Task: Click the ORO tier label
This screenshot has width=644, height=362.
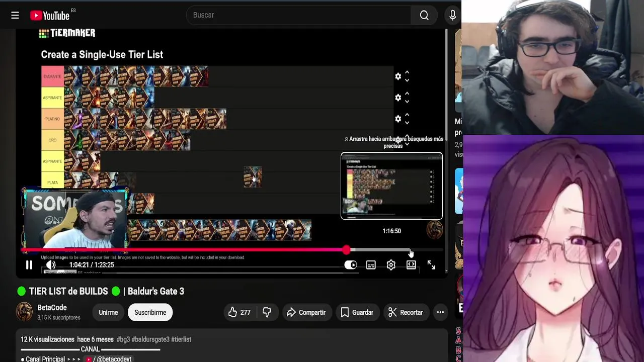Action: (x=52, y=140)
